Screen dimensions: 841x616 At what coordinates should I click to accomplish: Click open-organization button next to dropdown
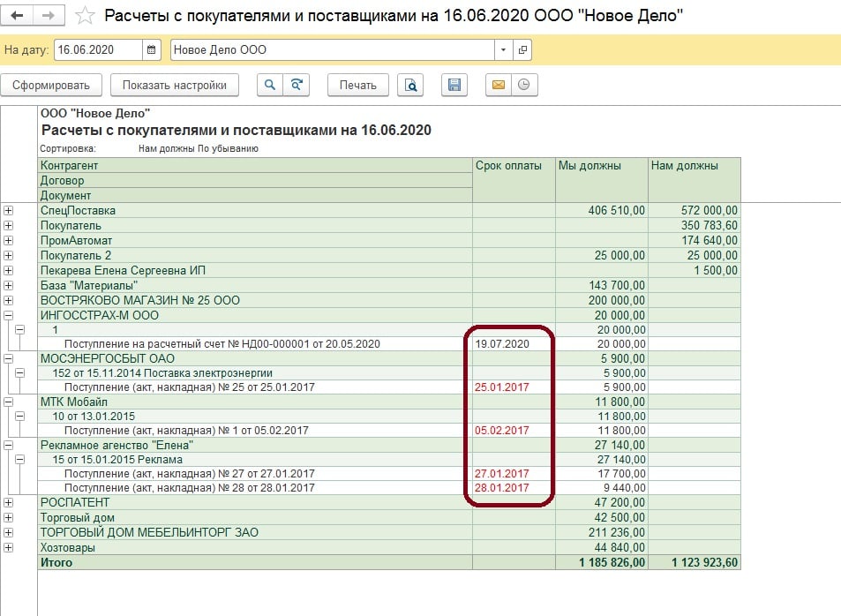point(522,50)
